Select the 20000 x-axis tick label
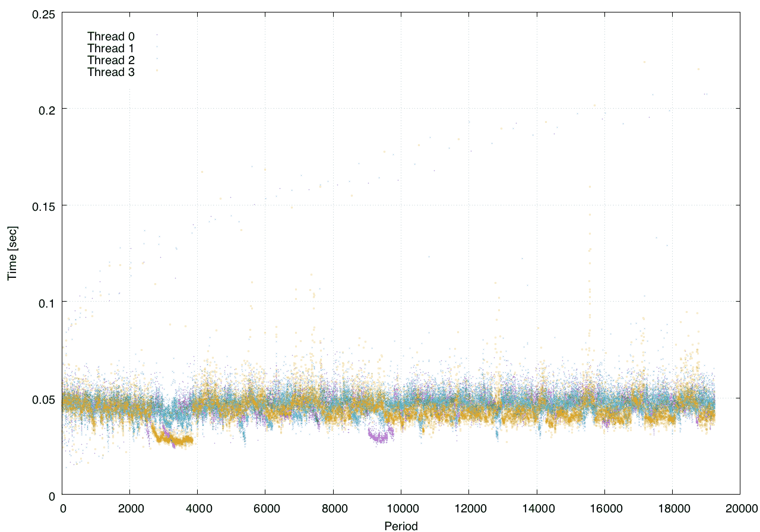Image resolution: width=760 pixels, height=532 pixels. pyautogui.click(x=740, y=509)
